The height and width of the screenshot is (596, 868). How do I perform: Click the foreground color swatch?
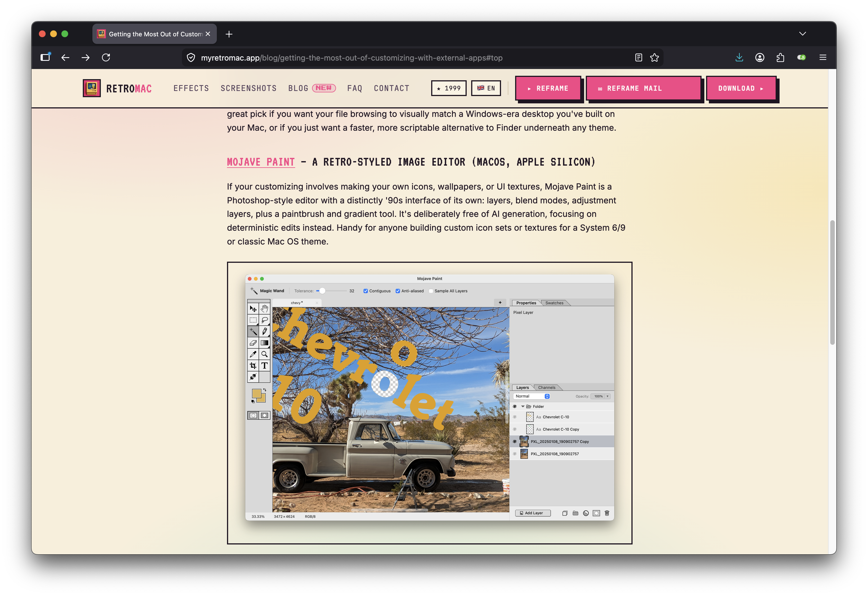[x=256, y=393]
